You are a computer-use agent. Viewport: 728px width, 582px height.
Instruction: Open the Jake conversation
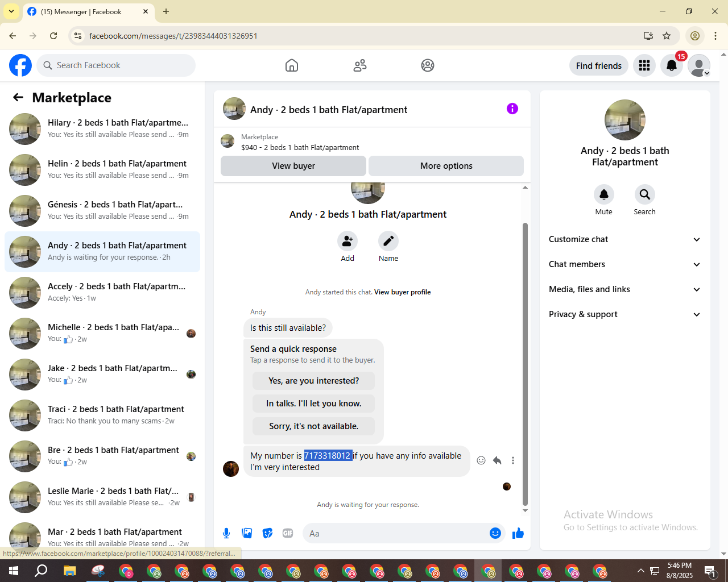pyautogui.click(x=102, y=375)
